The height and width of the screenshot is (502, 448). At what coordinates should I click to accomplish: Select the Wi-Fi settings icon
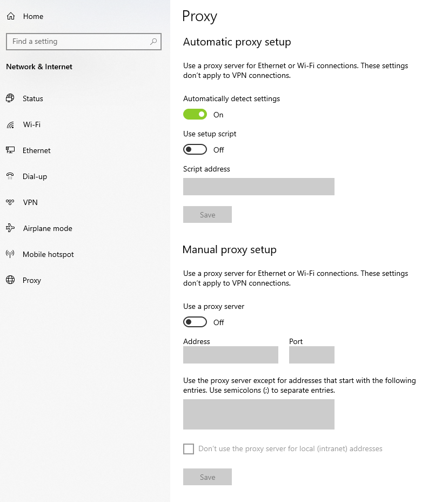[11, 124]
